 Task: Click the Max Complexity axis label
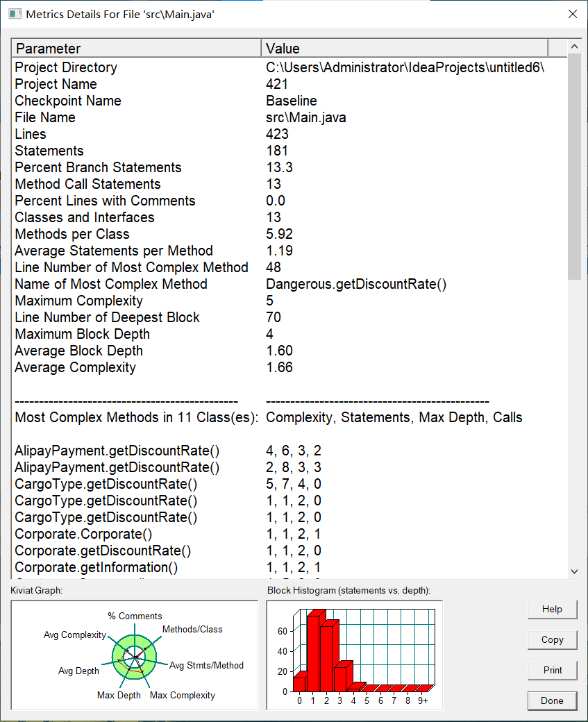[183, 695]
